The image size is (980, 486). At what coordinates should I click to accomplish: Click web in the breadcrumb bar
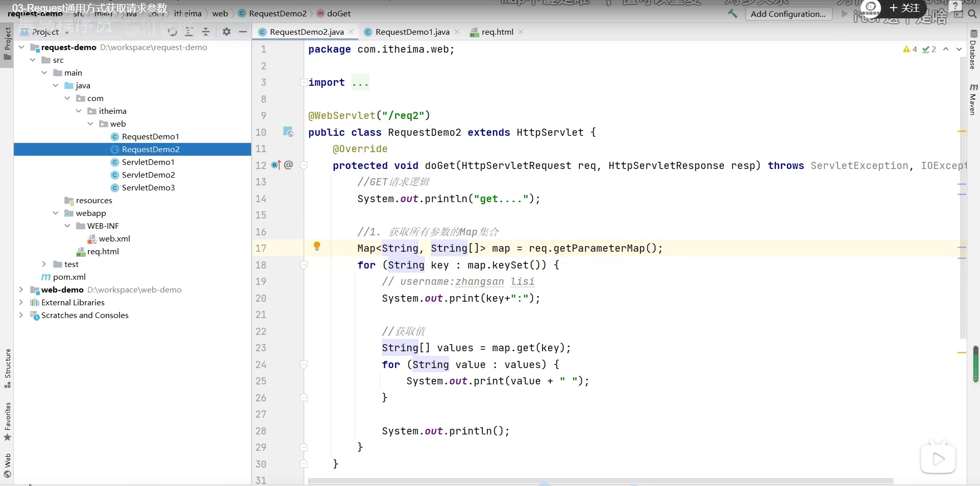220,13
